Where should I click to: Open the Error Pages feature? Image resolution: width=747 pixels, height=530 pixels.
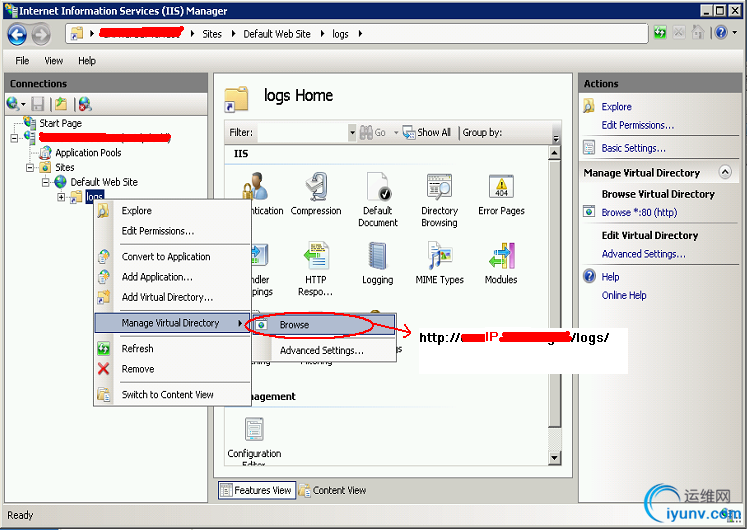[x=501, y=194]
